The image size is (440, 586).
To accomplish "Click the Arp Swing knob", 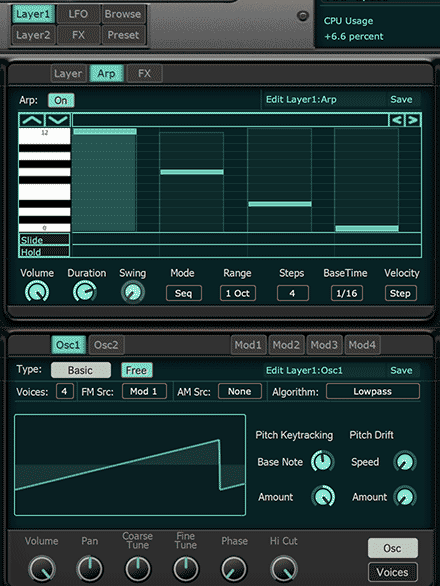I will click(x=133, y=292).
